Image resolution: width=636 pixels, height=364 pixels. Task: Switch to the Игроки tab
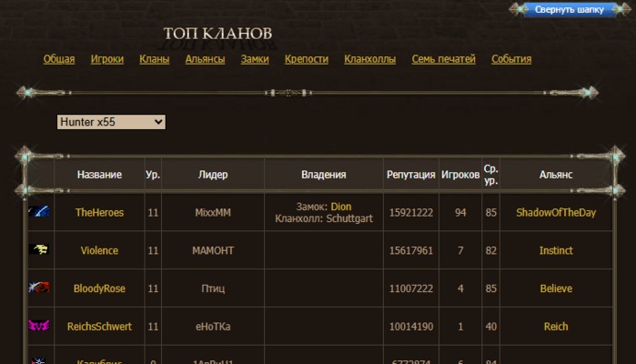pos(107,59)
